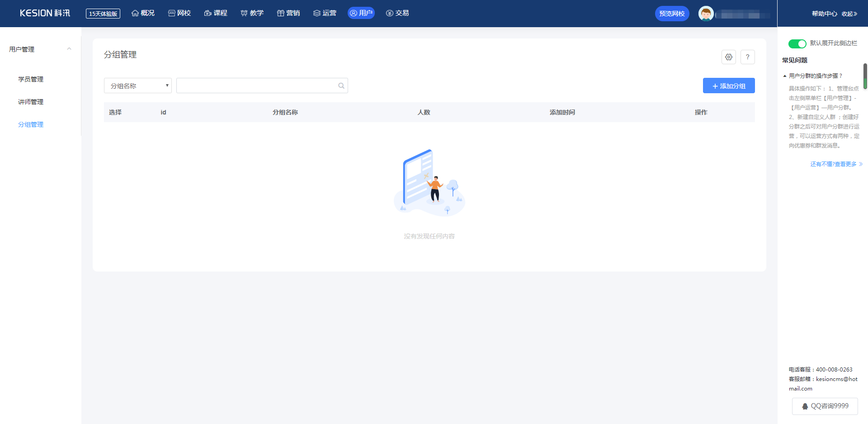Image resolution: width=868 pixels, height=424 pixels.
Task: Open the 营销 marketing section
Action: coord(288,13)
